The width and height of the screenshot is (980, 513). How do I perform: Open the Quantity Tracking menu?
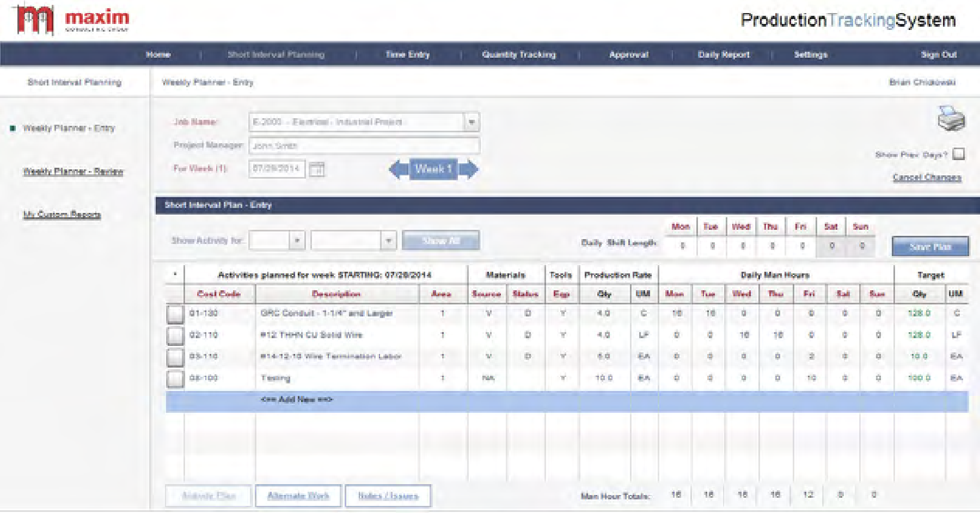[x=519, y=54]
